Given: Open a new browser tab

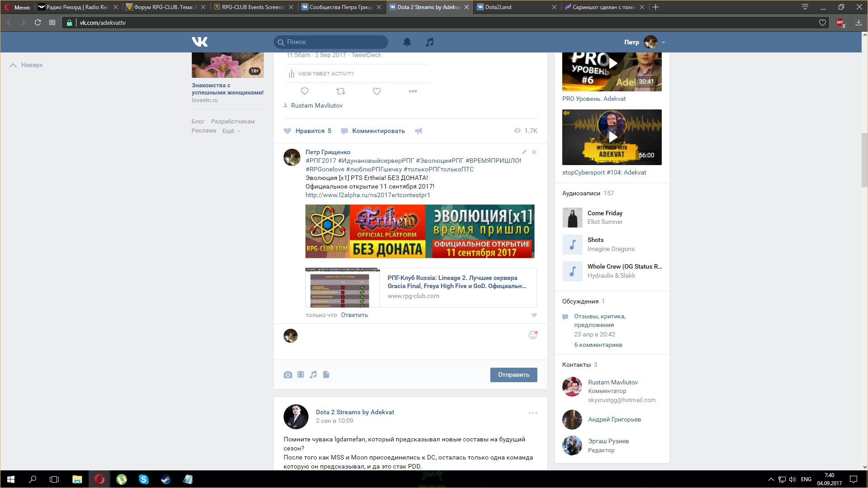Looking at the screenshot, I should click(x=656, y=7).
